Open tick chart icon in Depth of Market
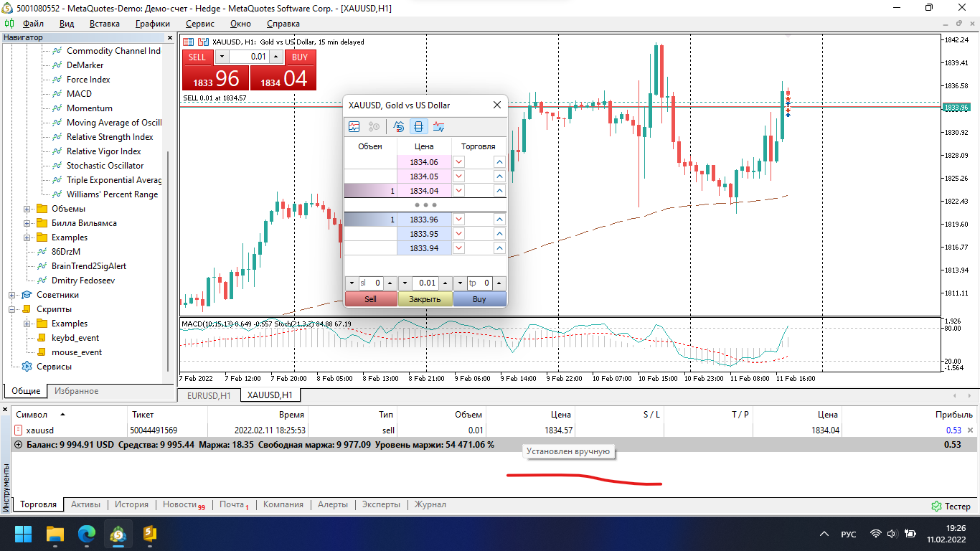This screenshot has height=551, width=980. (x=354, y=127)
